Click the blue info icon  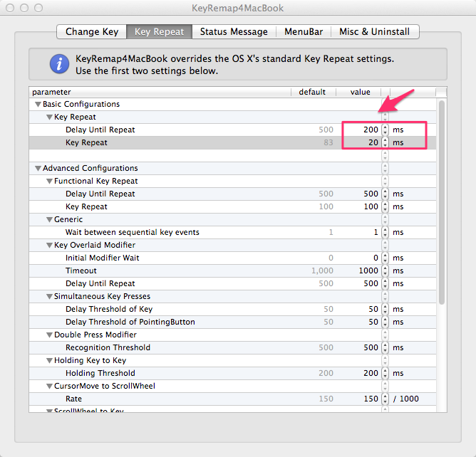point(59,64)
